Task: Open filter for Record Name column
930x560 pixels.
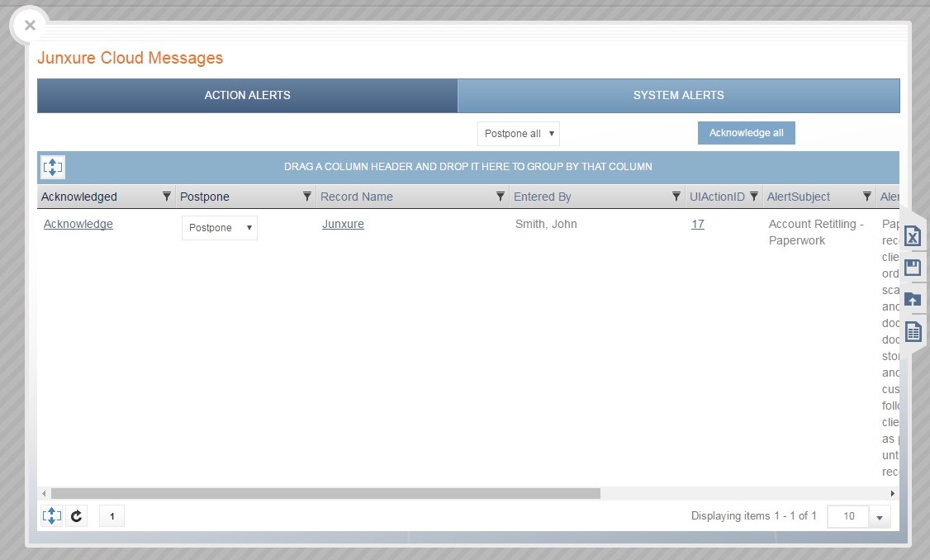Action: 500,197
